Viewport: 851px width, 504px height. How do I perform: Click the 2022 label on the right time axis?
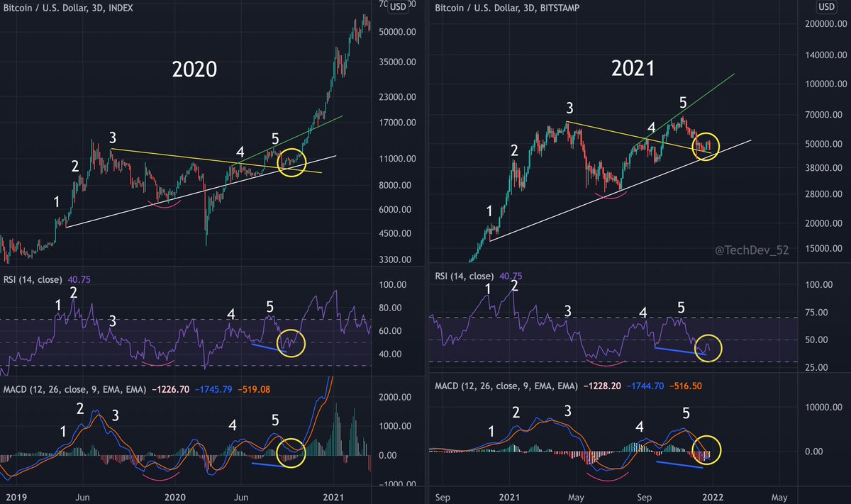713,498
